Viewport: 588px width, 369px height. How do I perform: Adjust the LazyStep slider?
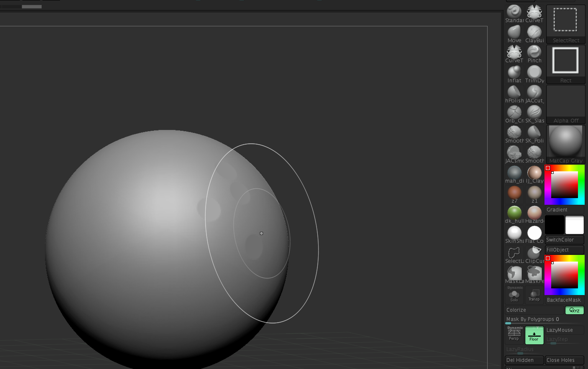(564, 340)
